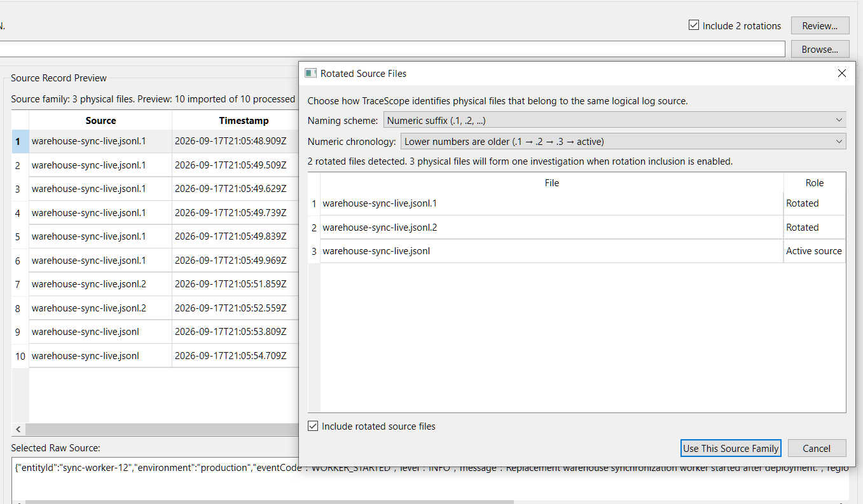
Task: Select preview row number 1 header
Action: pos(20,141)
